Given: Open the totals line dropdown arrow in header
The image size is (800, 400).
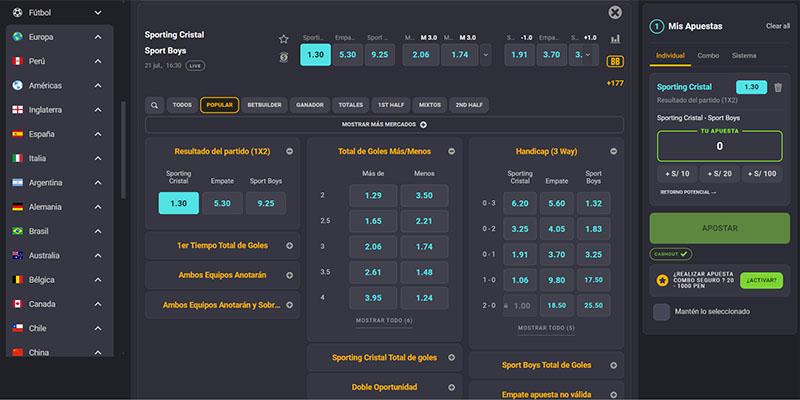Looking at the screenshot, I should (486, 55).
